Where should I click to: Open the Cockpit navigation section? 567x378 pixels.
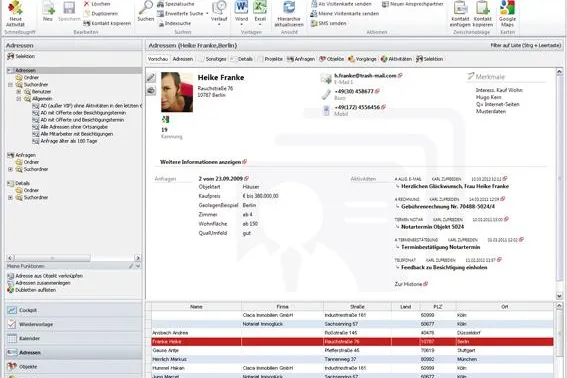coord(73,310)
